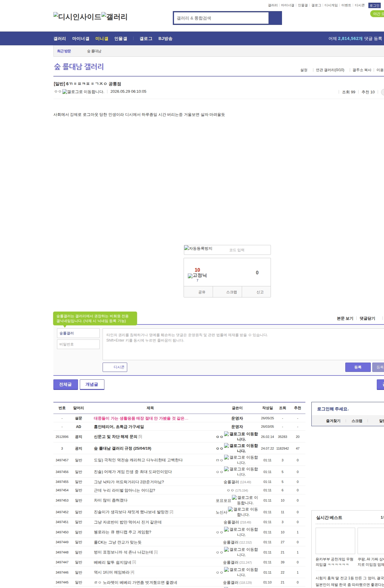Open the 인물갤 nav menu
Screen dimensions: 384x588
[121, 38]
